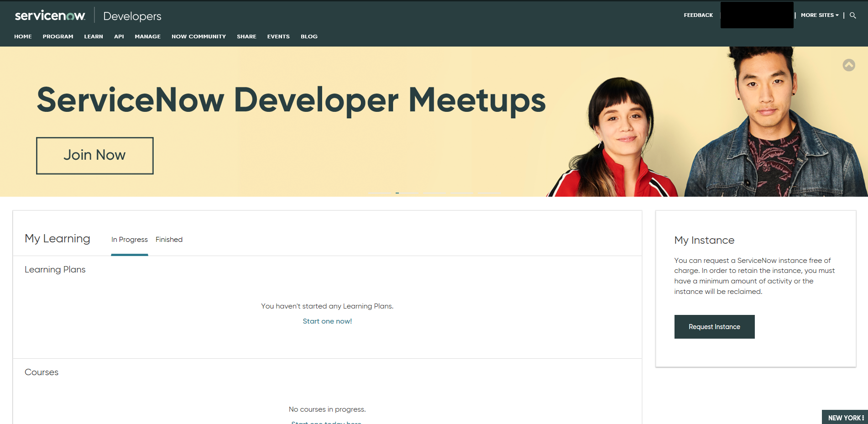Open the SHARE navigation item

click(x=246, y=37)
